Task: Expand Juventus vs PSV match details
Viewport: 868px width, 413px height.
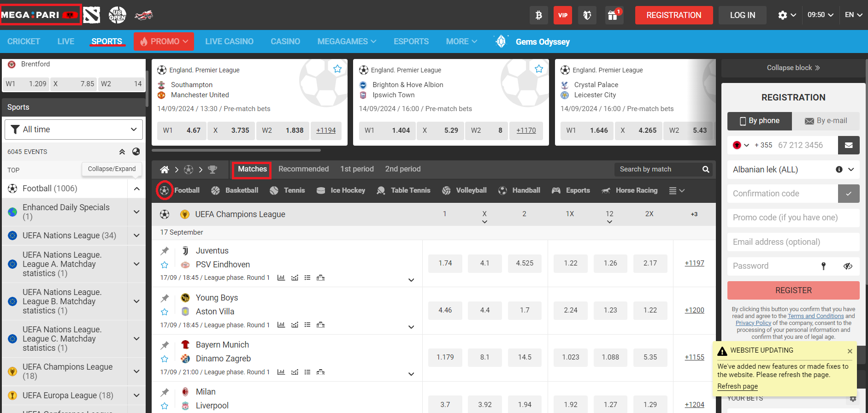Action: coord(411,280)
